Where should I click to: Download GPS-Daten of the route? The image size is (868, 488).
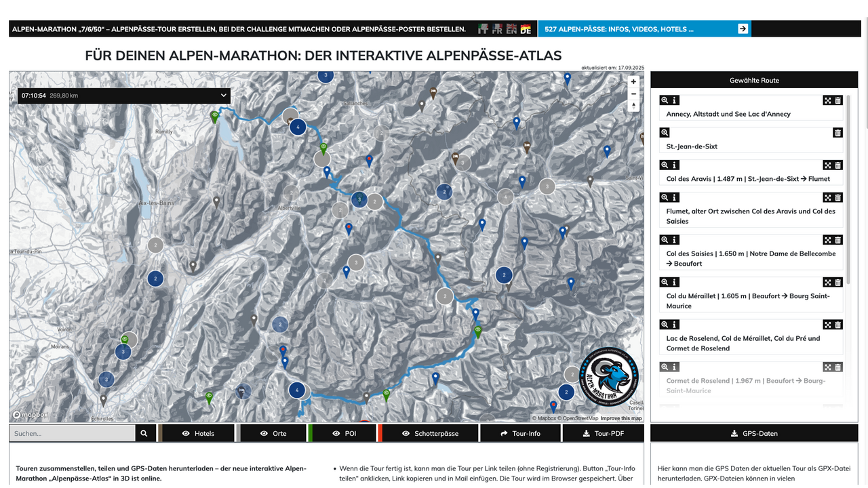click(754, 433)
